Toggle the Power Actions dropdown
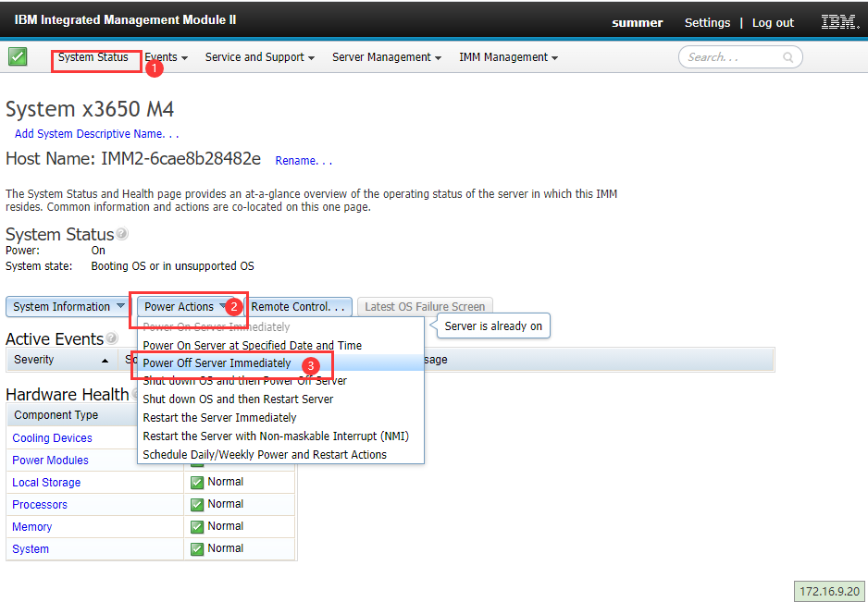This screenshot has height=602, width=868. pyautogui.click(x=189, y=306)
